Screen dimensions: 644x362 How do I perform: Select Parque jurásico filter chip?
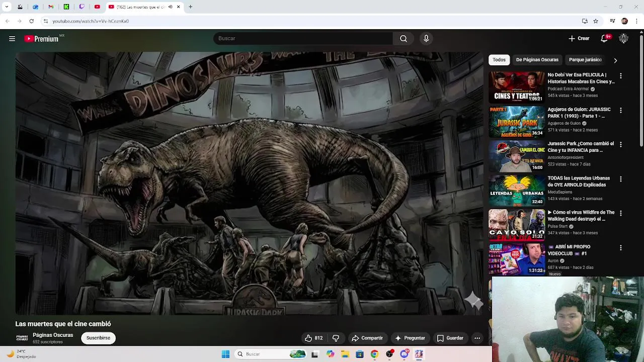click(x=585, y=60)
